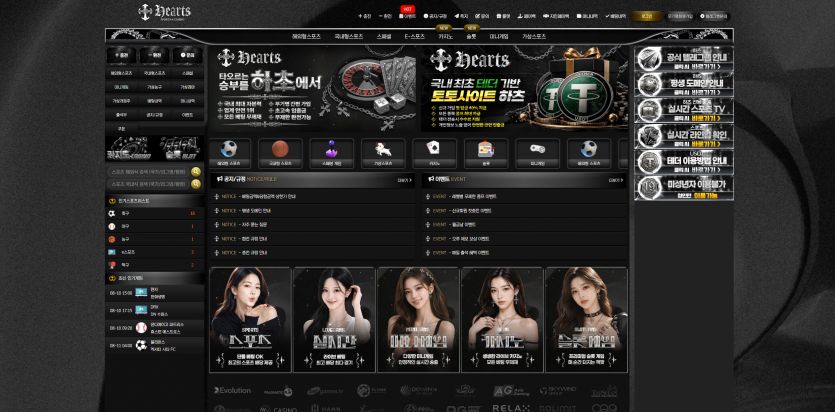Open the soccer ball 해외형 스포츠 category tile

[228, 153]
